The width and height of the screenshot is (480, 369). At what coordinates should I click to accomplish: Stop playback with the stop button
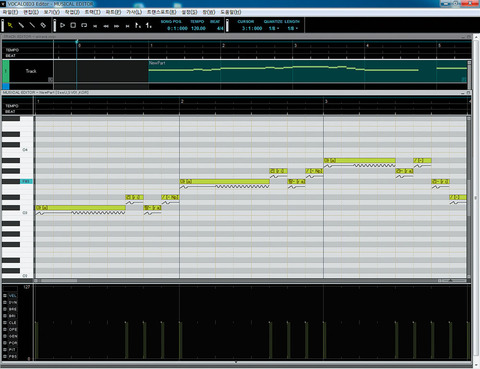[x=73, y=25]
